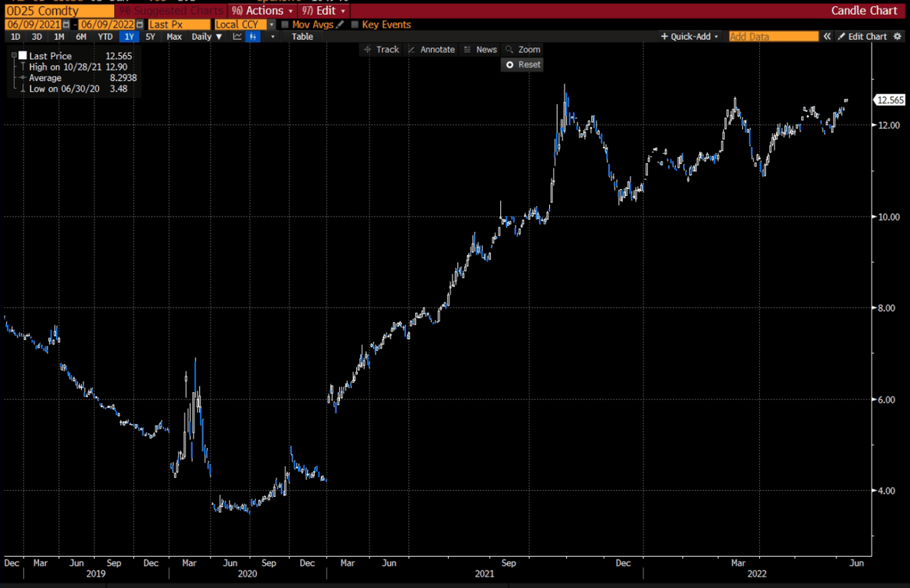Click the 2019 year label on axis
This screenshot has width=910, height=588.
click(x=96, y=573)
